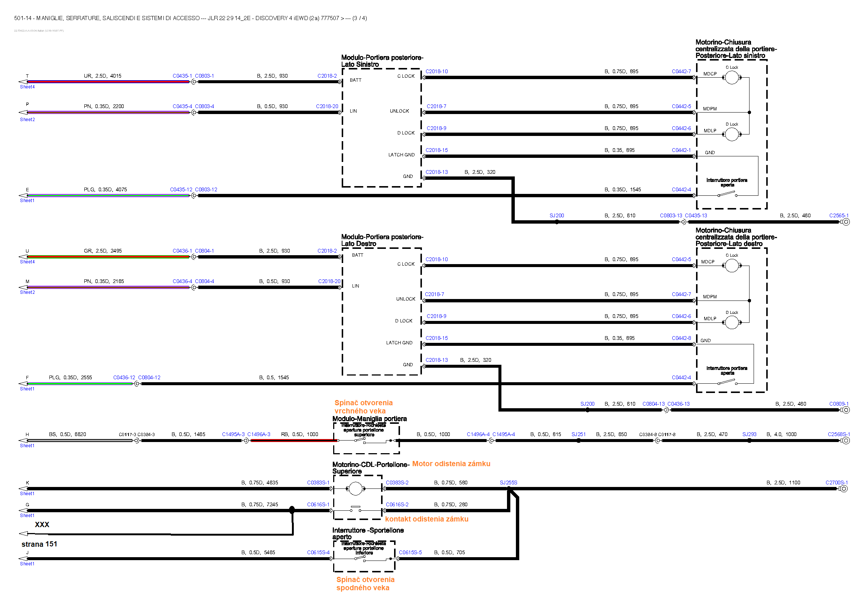868x614 pixels.
Task: Click the 'strana 151' text note
Action: (x=39, y=544)
